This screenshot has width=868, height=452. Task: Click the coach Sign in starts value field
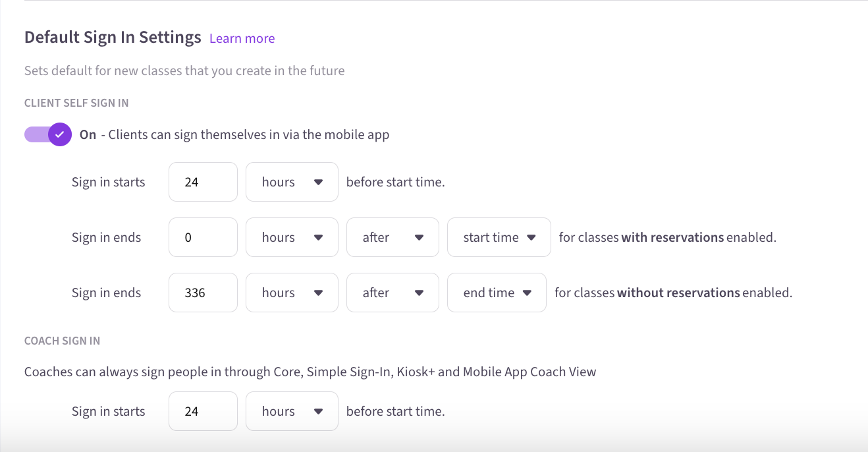203,411
